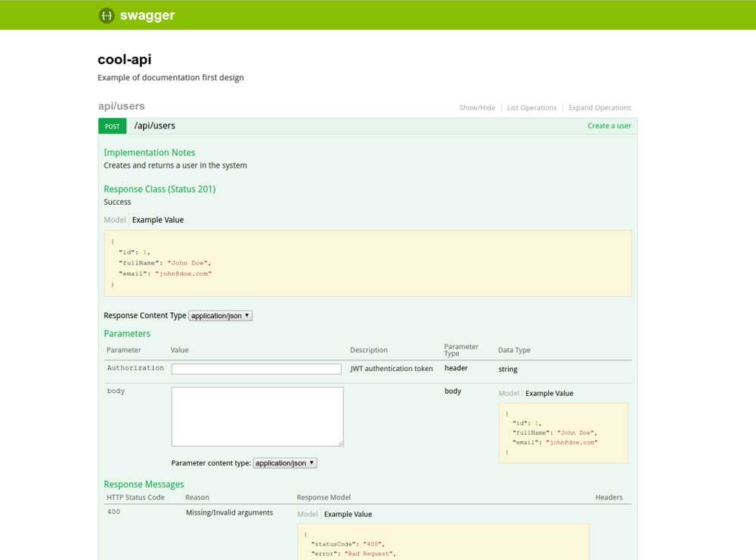
Task: Switch Response Class to Model tab
Action: click(x=115, y=220)
